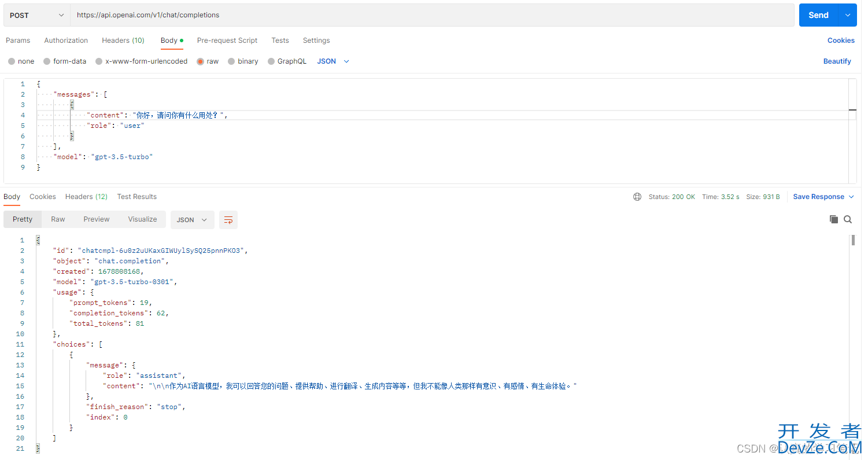Choose GraphQL body type radio
The height and width of the screenshot is (460, 868).
271,61
